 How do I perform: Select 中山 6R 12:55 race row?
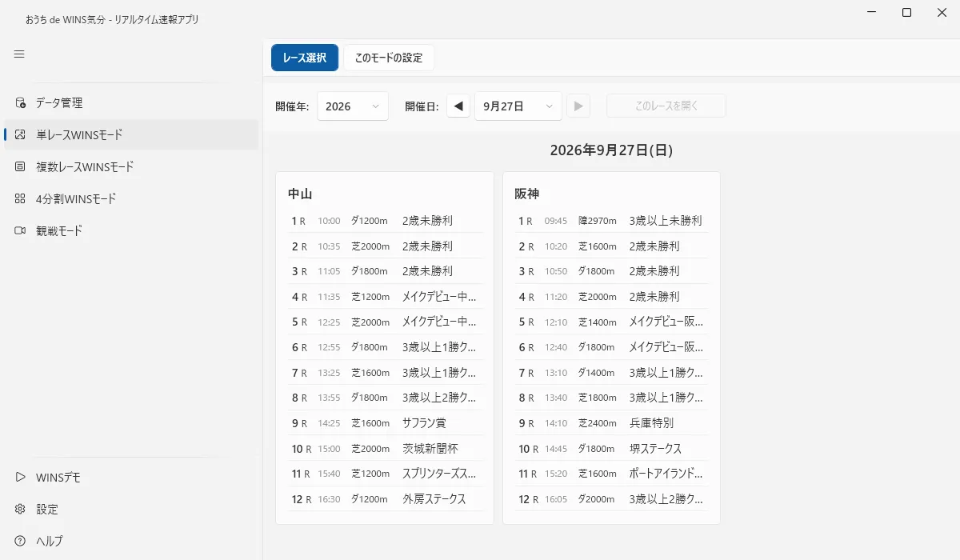point(385,347)
